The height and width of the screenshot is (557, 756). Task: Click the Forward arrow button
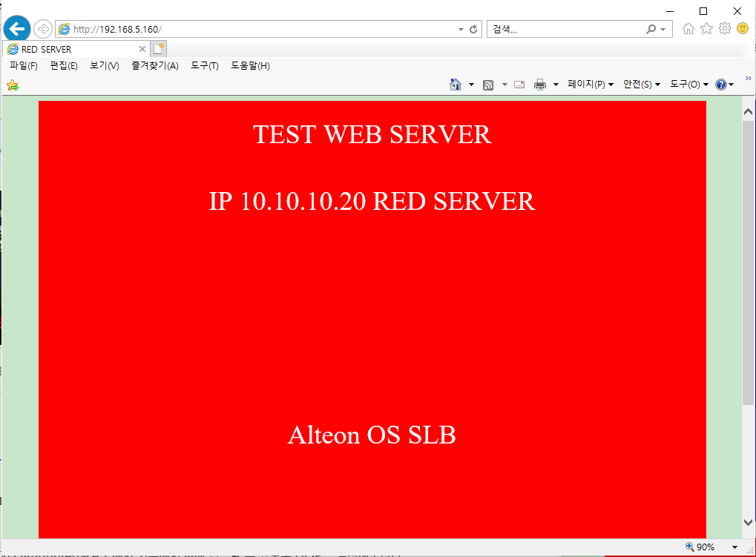click(x=43, y=29)
